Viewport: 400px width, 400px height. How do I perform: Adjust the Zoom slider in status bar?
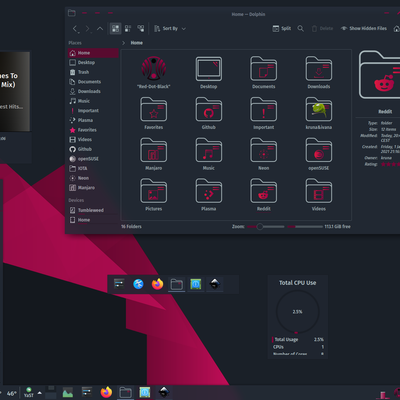coord(266,227)
